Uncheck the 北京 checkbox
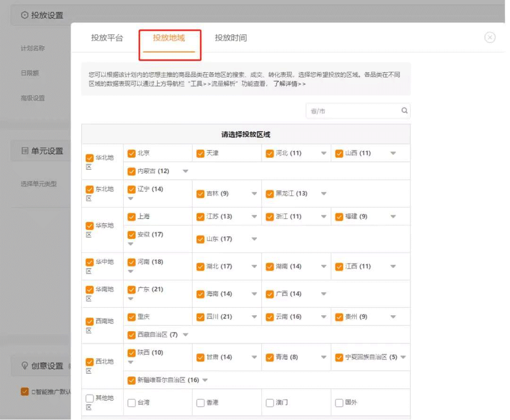Screen dimensions: 510x420 coord(131,153)
